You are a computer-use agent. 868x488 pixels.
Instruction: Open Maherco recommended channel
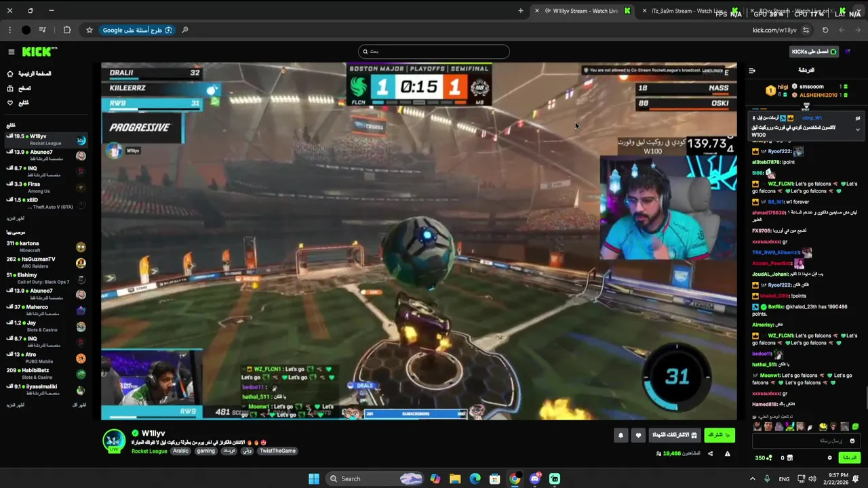click(46, 310)
